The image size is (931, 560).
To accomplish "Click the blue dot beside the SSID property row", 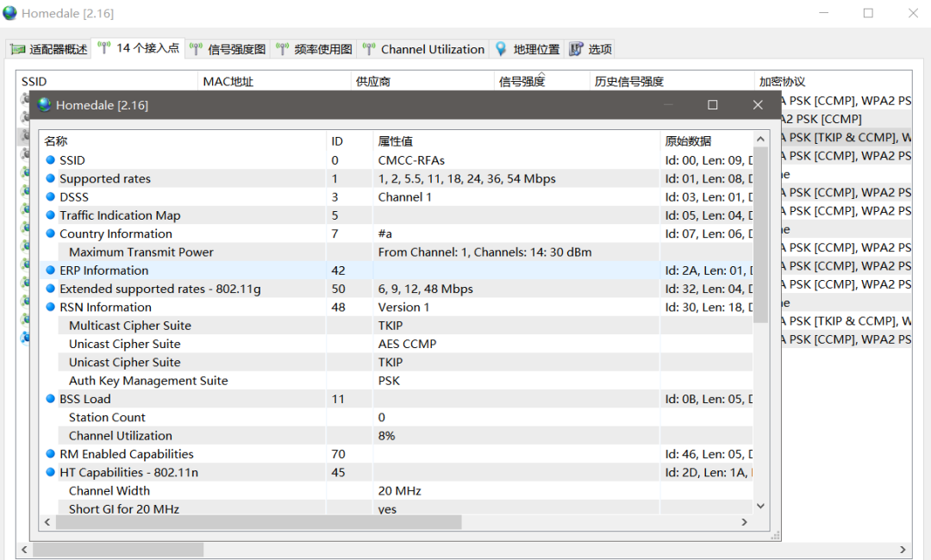I will coord(51,160).
